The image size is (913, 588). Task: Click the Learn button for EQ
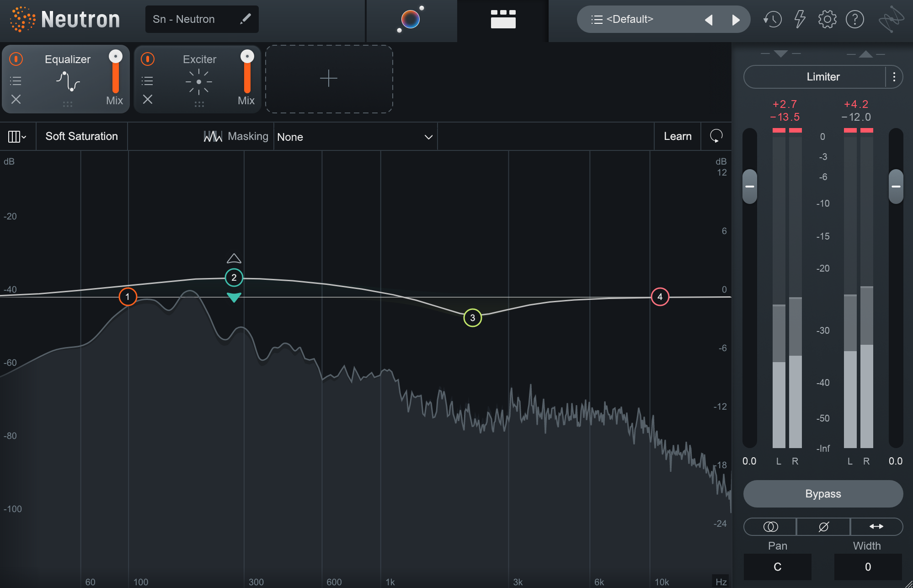678,137
